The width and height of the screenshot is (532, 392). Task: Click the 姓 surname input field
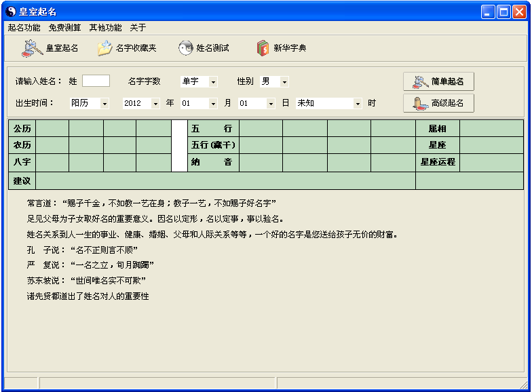[x=96, y=81]
